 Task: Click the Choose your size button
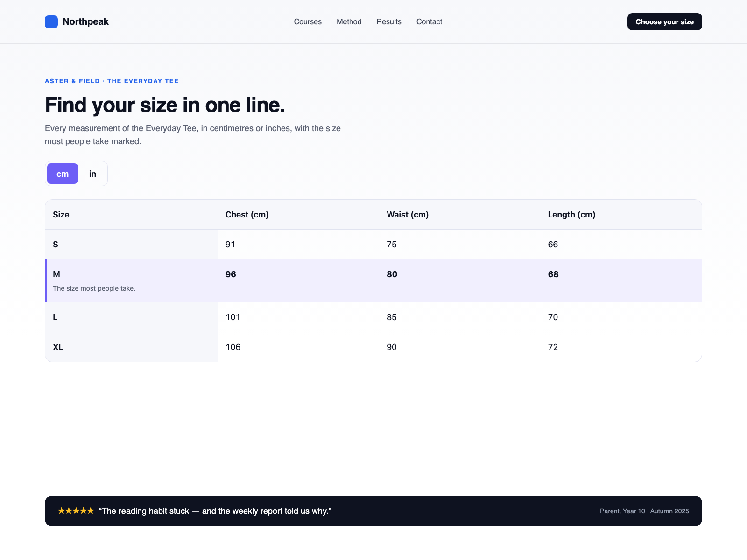(x=665, y=22)
